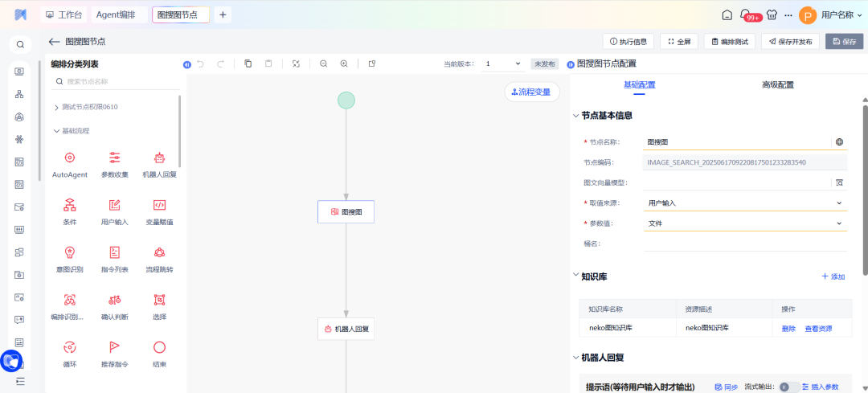Click the fit-to-screen canvas icon
This screenshot has height=393, width=868.
(296, 63)
